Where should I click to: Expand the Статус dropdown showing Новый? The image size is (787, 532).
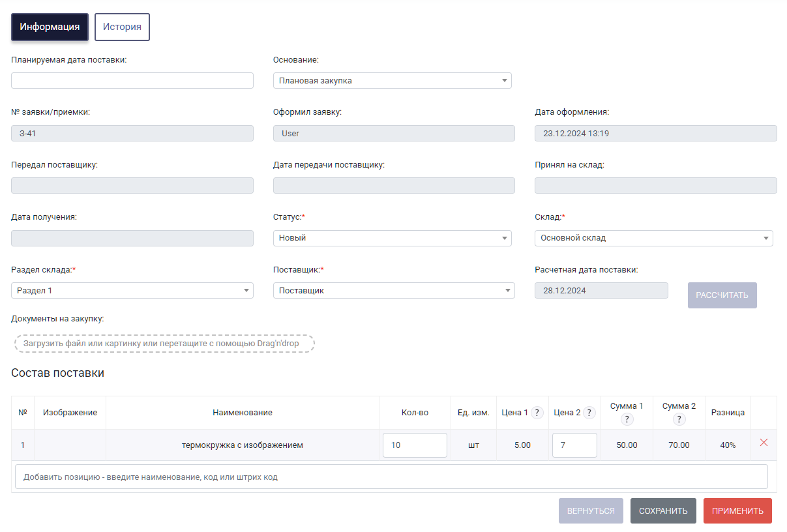[393, 238]
